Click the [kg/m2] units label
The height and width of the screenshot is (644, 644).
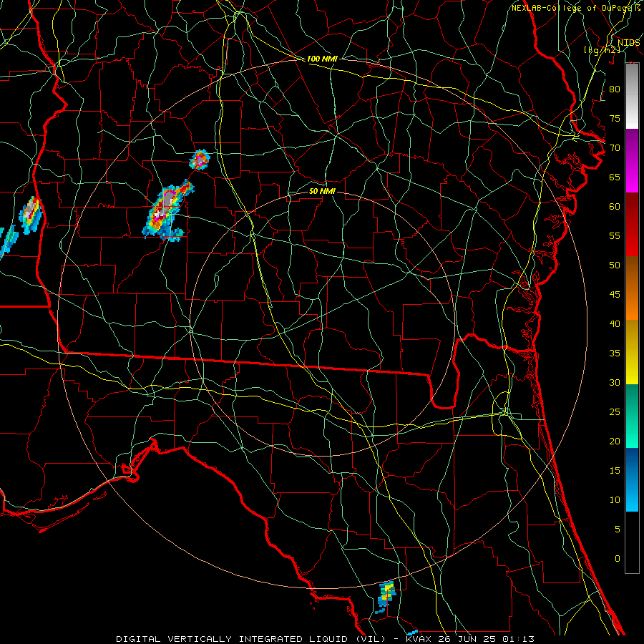[x=602, y=50]
